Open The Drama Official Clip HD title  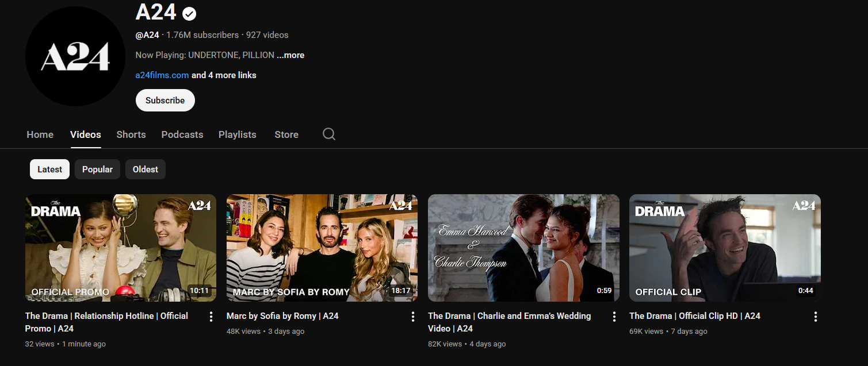695,316
